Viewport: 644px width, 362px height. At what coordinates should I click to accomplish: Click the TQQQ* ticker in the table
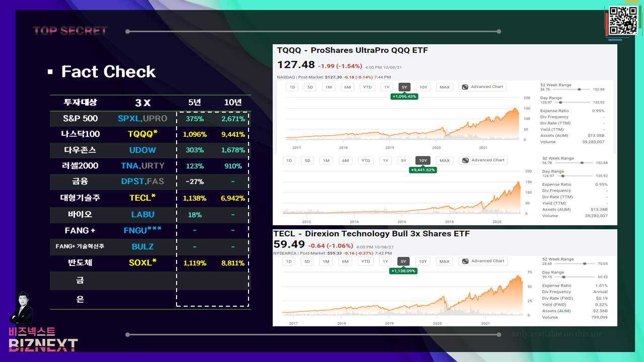click(142, 134)
